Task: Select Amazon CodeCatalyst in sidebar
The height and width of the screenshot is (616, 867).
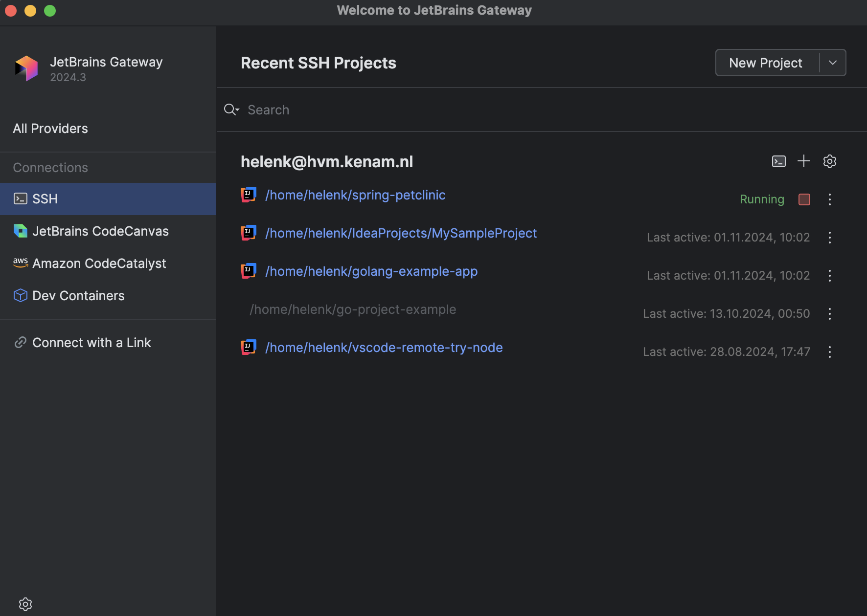Action: [99, 264]
